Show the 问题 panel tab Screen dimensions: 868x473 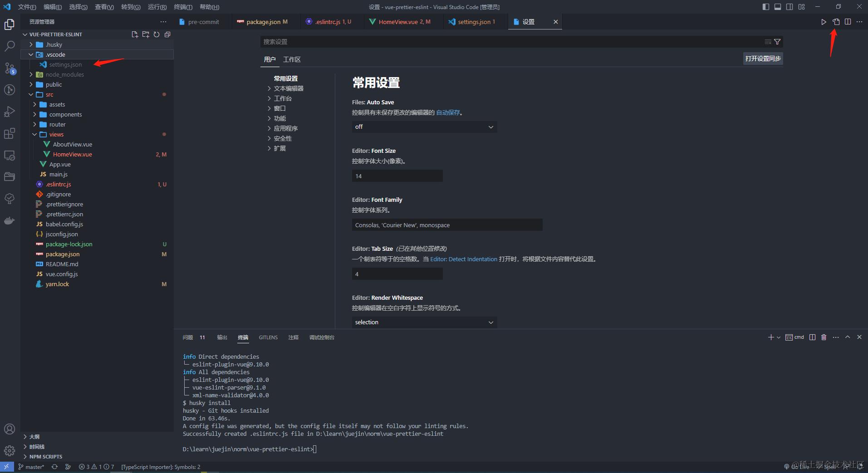(x=188, y=337)
